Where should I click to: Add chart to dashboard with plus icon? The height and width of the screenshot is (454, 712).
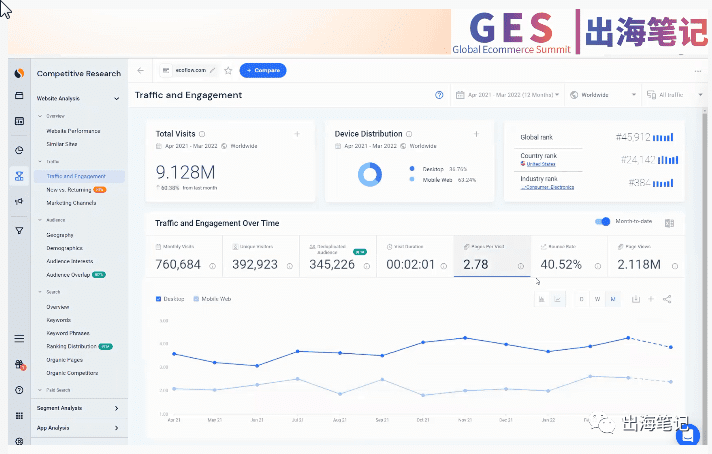pos(651,299)
